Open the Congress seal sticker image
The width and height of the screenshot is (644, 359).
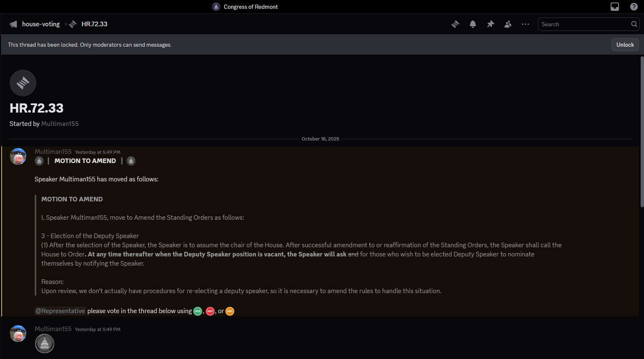45,344
